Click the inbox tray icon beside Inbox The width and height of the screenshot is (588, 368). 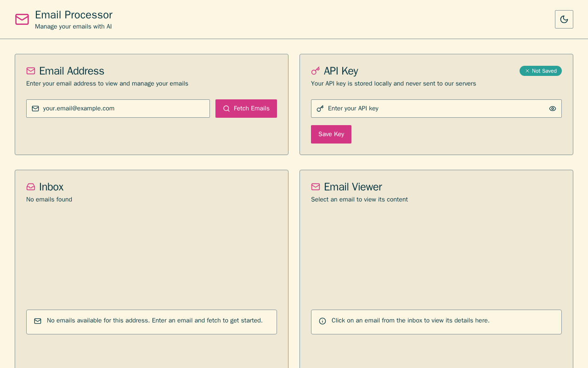(31, 187)
